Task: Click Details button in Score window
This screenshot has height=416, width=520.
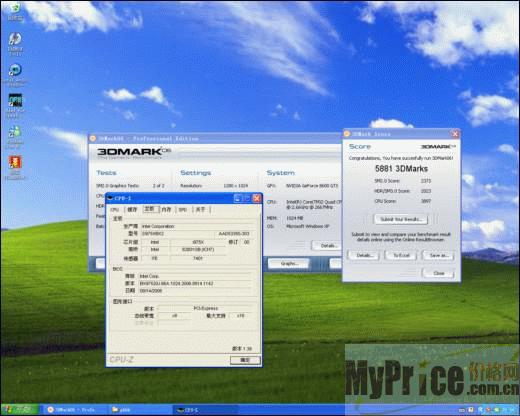Action: click(363, 255)
